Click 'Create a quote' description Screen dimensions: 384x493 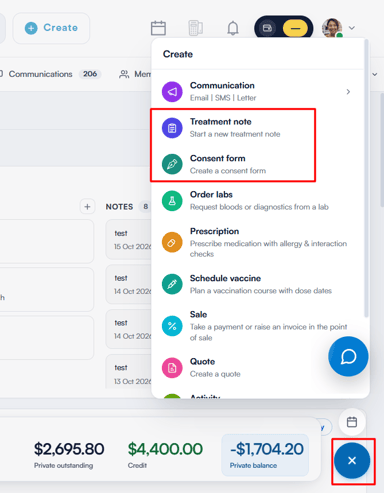click(215, 374)
